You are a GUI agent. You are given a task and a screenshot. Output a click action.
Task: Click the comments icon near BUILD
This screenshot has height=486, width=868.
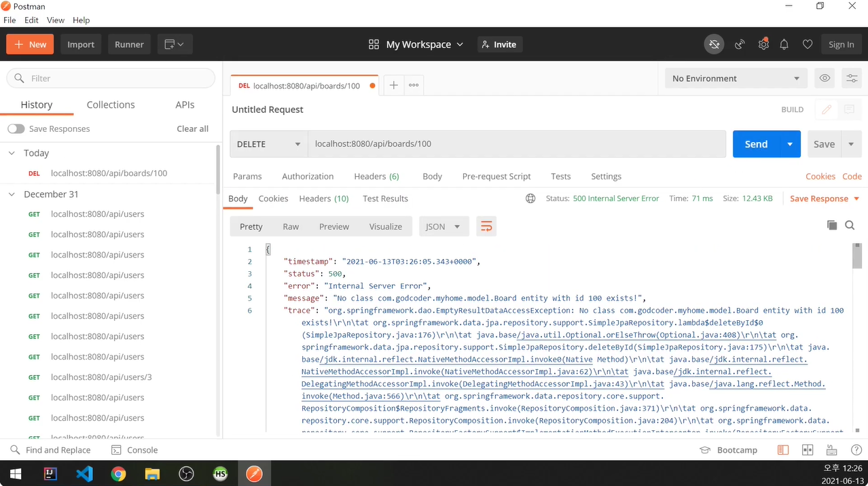click(849, 109)
